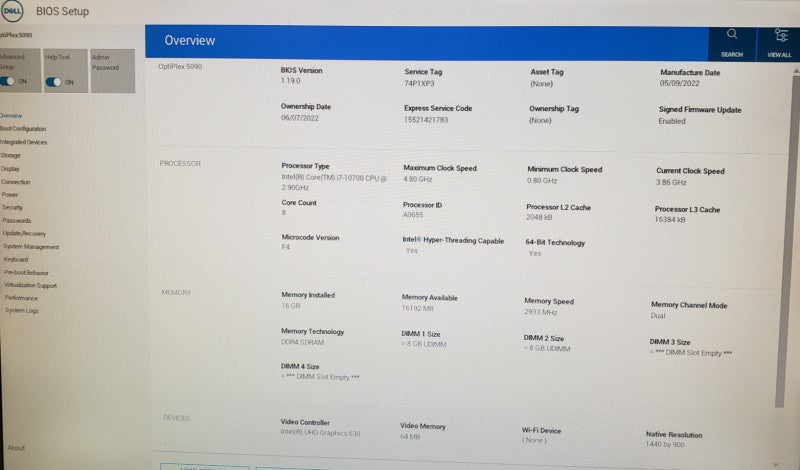Open the Admin Password tile
The image size is (800, 470).
coord(113,70)
